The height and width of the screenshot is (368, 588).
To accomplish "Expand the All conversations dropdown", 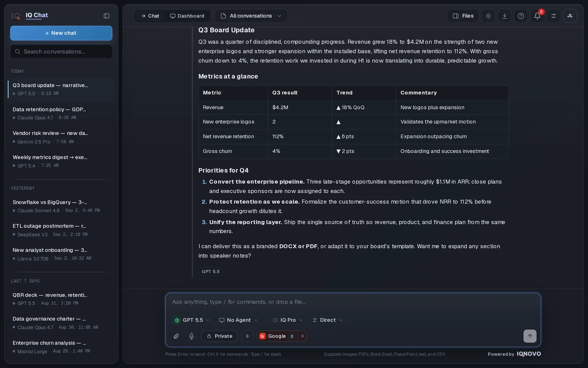I will [251, 16].
